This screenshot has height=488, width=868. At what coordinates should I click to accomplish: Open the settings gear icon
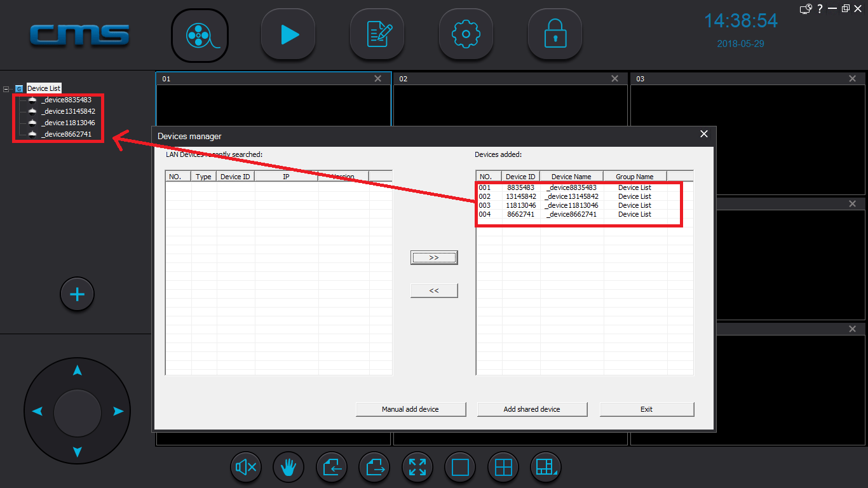466,35
